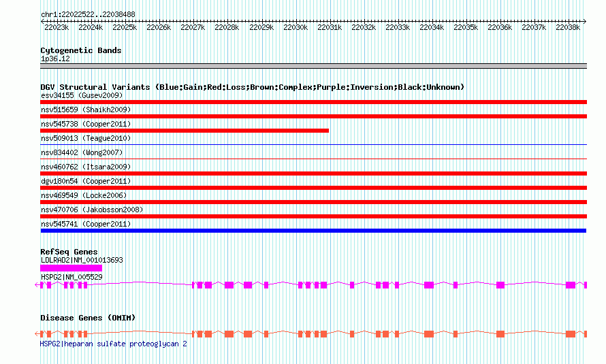Click the nsv460762 (Itsara2009) label
Image resolution: width=606 pixels, height=364 pixels.
click(x=86, y=167)
